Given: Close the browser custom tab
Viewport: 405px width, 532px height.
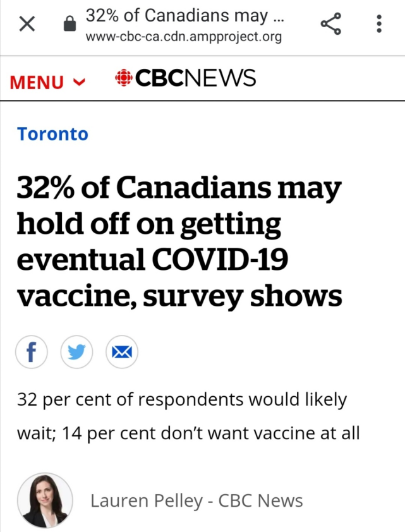Looking at the screenshot, I should tap(27, 24).
